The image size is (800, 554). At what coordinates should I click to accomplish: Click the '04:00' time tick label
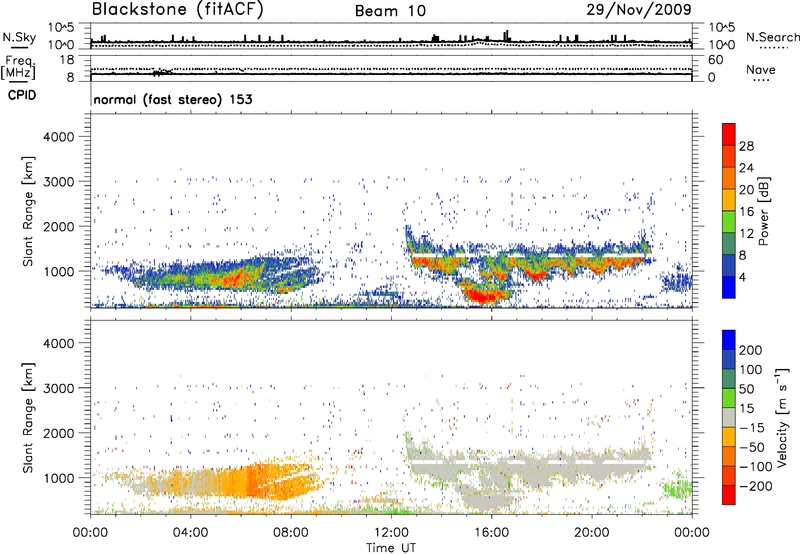(x=190, y=533)
